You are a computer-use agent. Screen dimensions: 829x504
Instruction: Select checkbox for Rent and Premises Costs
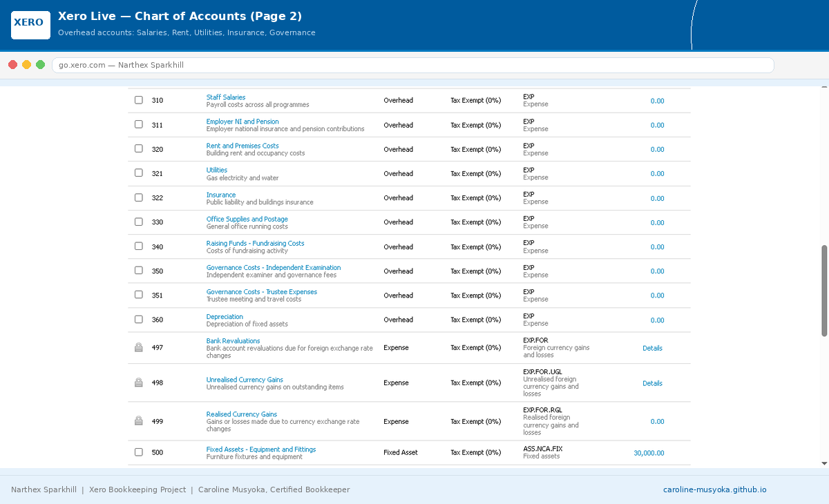[138, 148]
